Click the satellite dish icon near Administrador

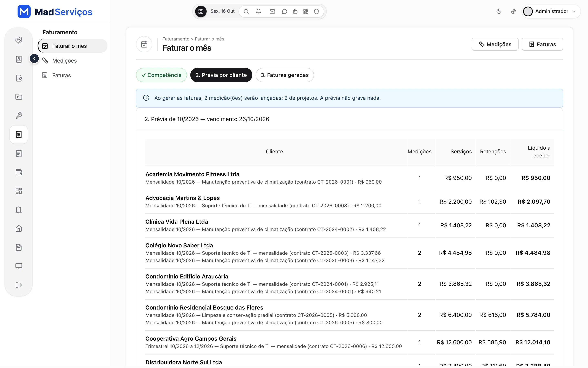point(513,11)
